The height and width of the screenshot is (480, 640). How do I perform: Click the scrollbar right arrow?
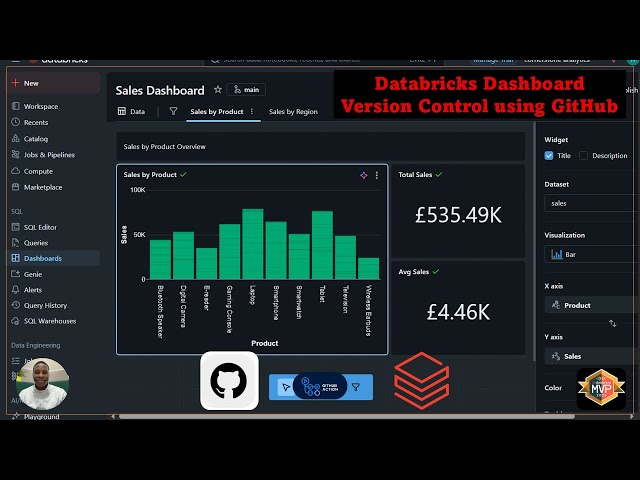(631, 416)
